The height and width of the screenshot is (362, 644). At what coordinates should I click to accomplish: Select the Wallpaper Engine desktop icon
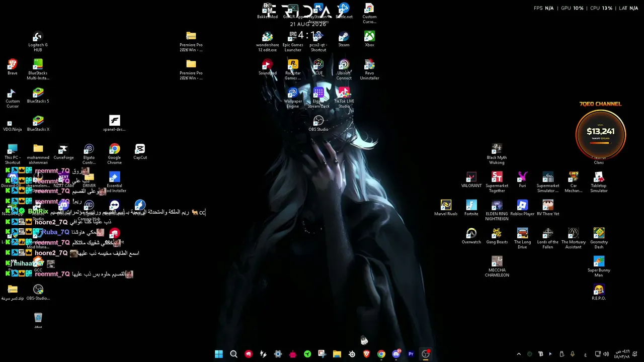pos(293,98)
